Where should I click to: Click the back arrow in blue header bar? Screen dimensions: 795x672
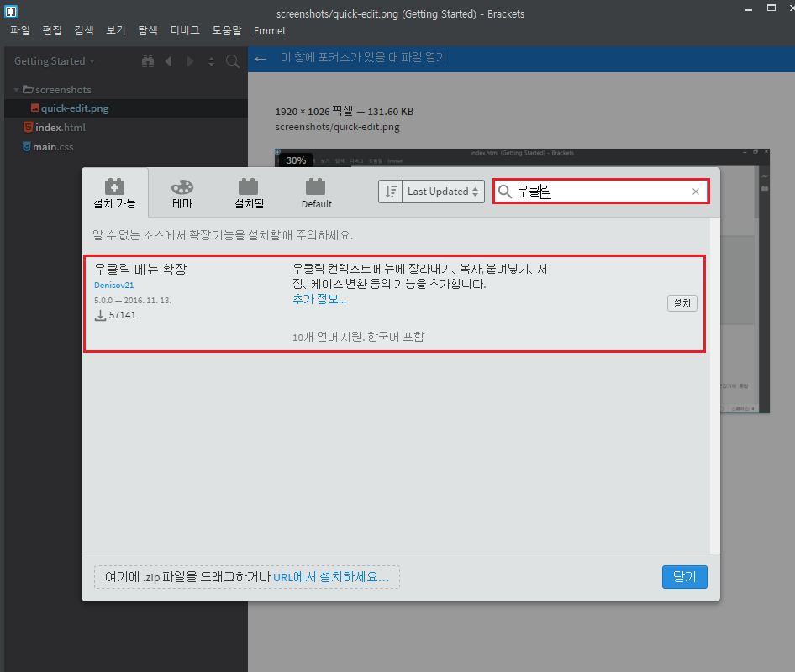click(261, 59)
